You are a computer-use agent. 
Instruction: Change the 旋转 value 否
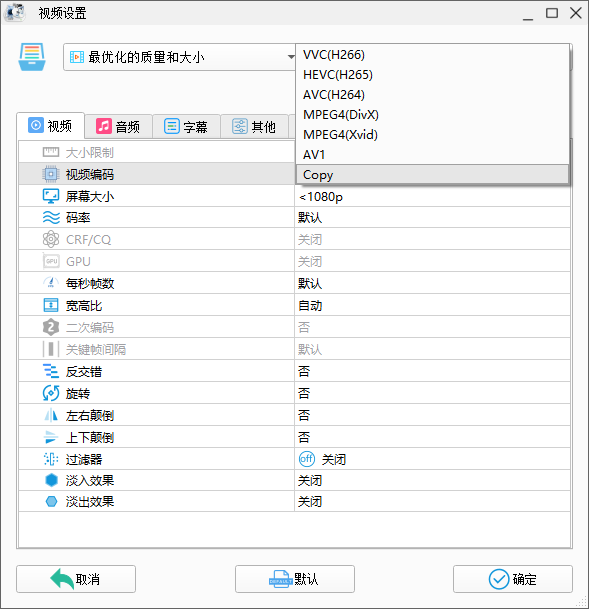click(x=432, y=393)
